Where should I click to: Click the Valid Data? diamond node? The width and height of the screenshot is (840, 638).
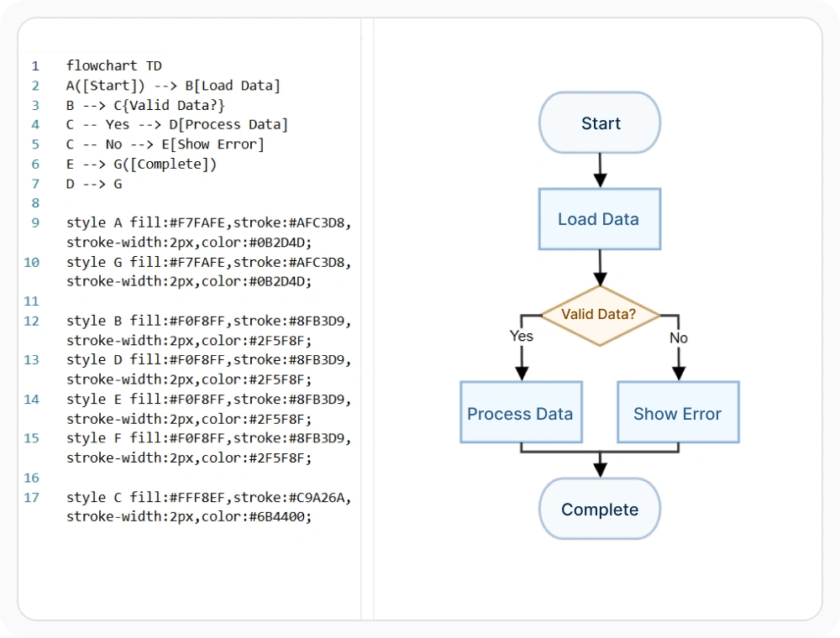(600, 316)
